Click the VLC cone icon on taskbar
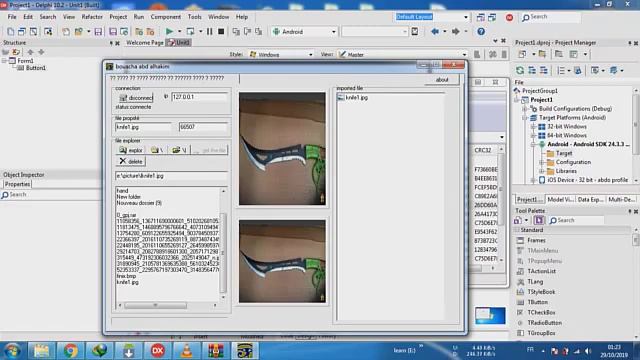640x360 pixels. pyautogui.click(x=187, y=351)
